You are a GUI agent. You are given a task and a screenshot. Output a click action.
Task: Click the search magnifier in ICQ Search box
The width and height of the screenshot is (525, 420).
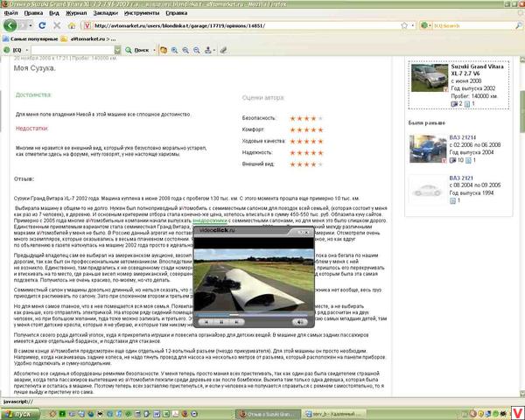click(519, 25)
